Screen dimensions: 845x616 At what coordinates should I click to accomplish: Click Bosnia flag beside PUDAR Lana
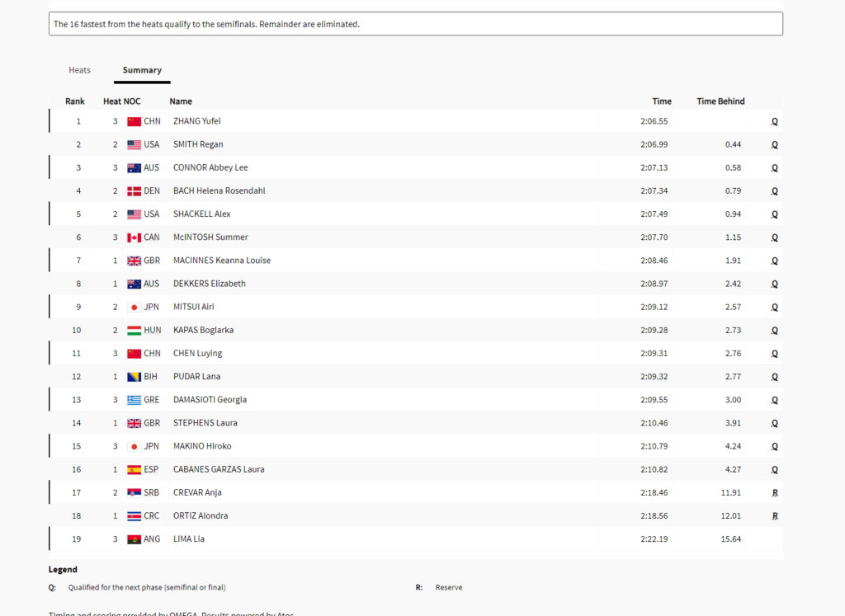coord(134,377)
